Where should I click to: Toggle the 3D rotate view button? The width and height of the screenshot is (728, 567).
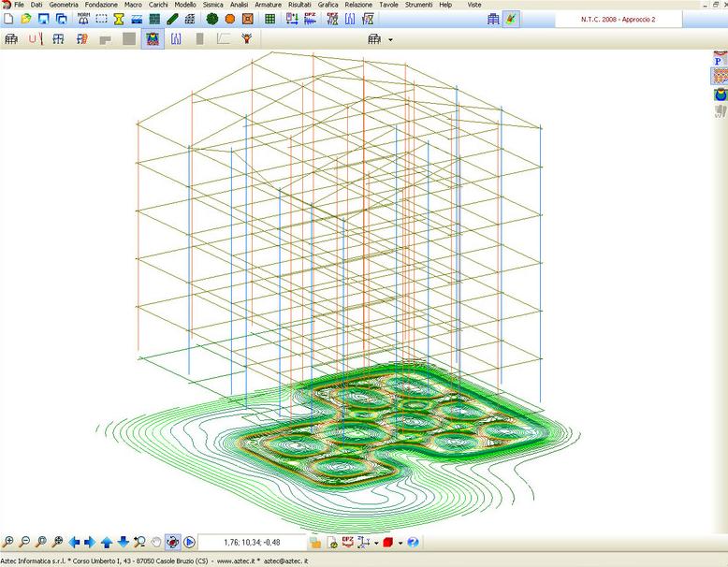(x=172, y=542)
